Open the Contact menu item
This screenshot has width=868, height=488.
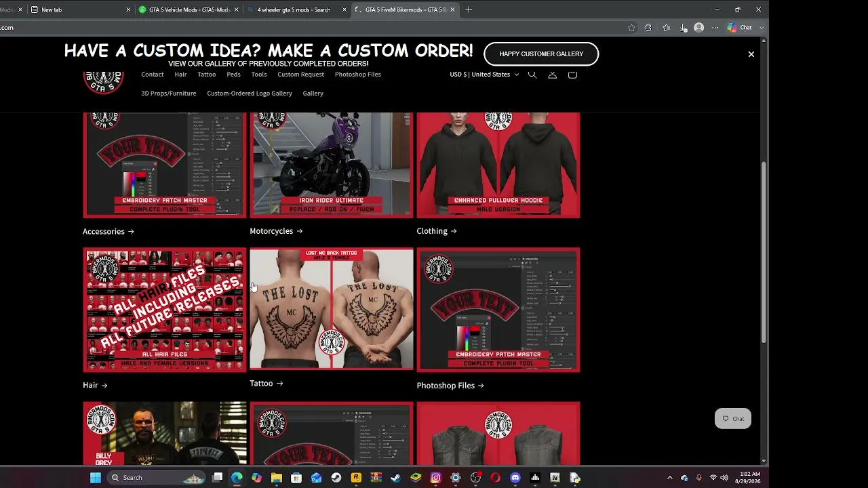coord(153,75)
